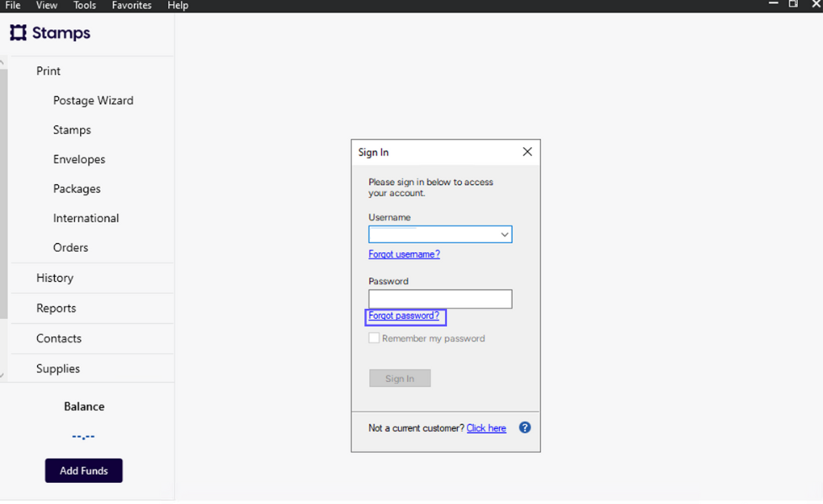The height and width of the screenshot is (504, 823).
Task: Click the 'Click here' new customer link
Action: pyautogui.click(x=486, y=428)
